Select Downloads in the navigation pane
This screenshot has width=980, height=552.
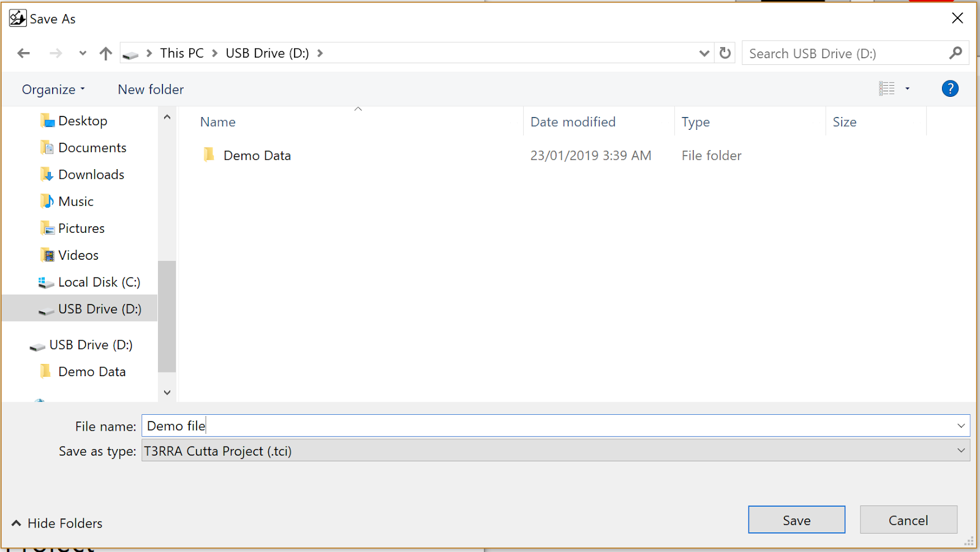pyautogui.click(x=91, y=175)
